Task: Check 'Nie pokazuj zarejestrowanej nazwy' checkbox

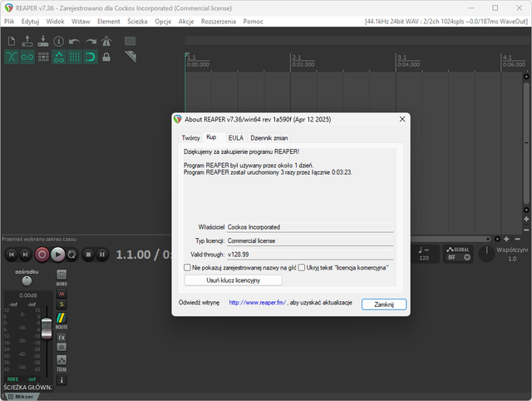Action: point(187,268)
